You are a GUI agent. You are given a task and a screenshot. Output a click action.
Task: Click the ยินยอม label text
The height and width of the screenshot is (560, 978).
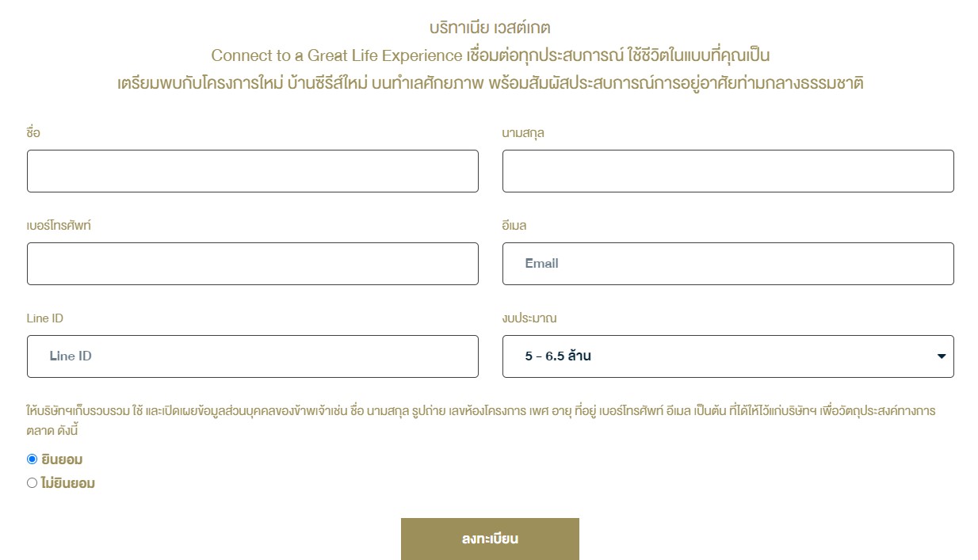[x=62, y=459]
